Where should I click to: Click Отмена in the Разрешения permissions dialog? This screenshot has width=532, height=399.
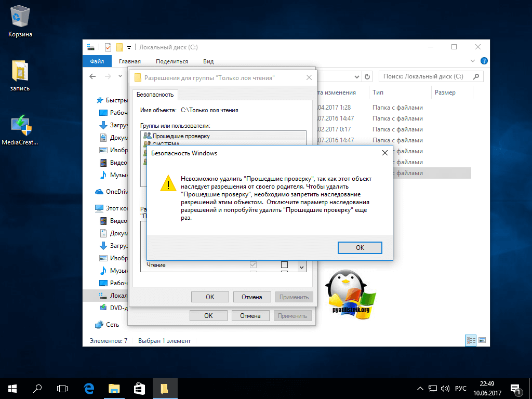tap(252, 297)
